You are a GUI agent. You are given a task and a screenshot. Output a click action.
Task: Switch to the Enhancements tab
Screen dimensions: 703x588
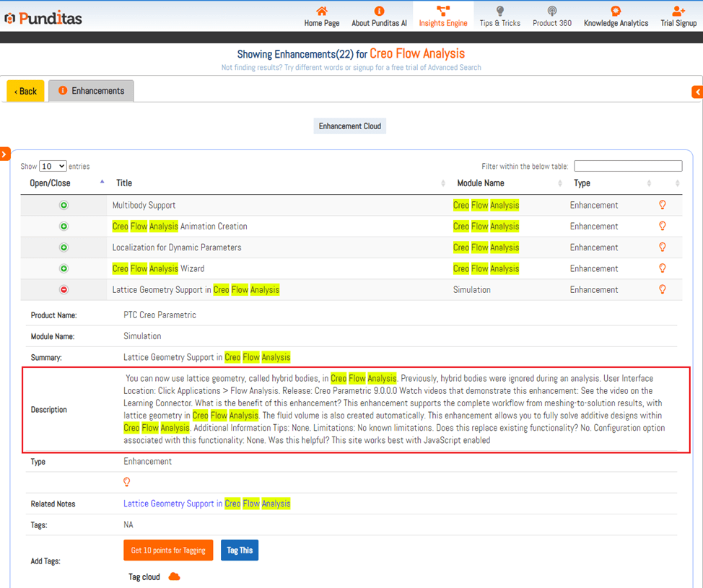pos(91,91)
